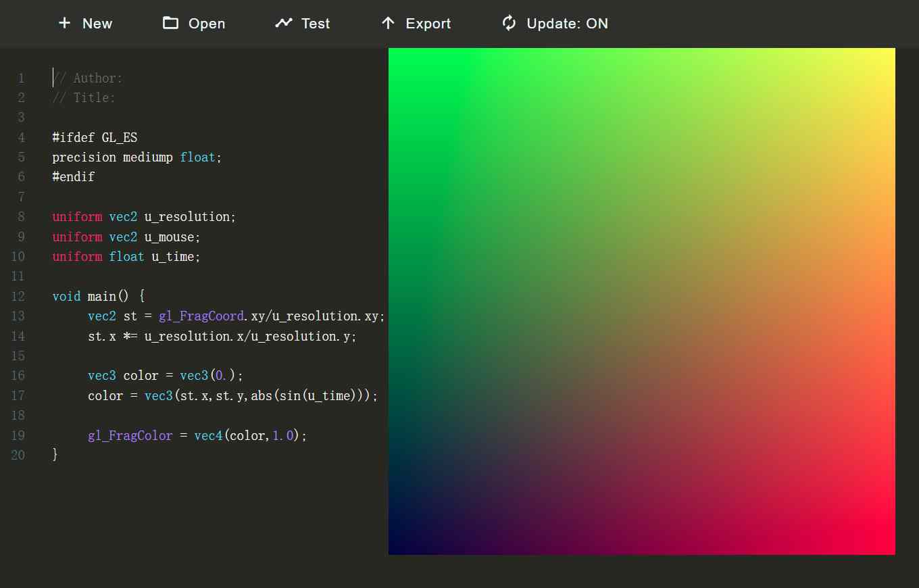Click the '#endif' line
This screenshot has width=919, height=588.
coord(74,176)
